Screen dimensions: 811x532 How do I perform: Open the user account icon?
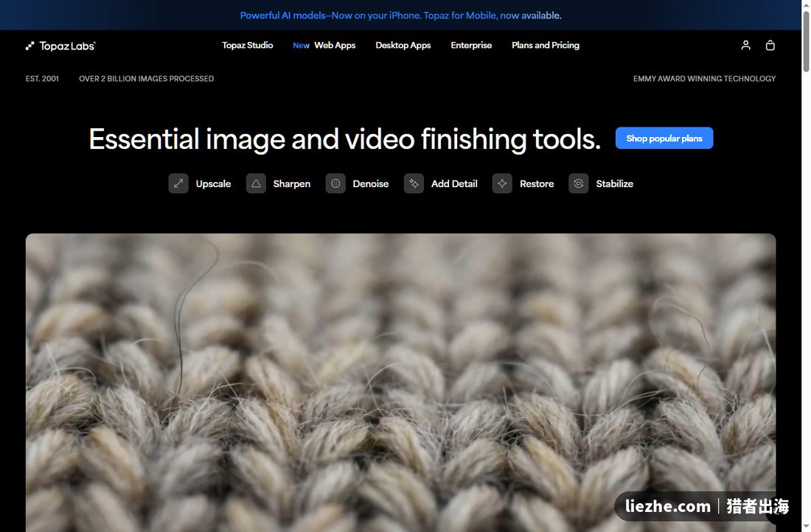point(745,46)
